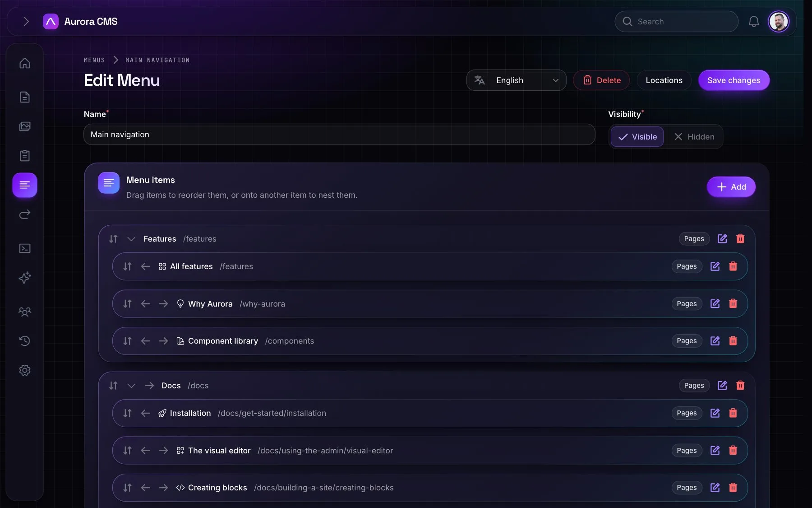This screenshot has height=508, width=812.
Task: Open the Users group icon in sidebar
Action: tap(25, 312)
